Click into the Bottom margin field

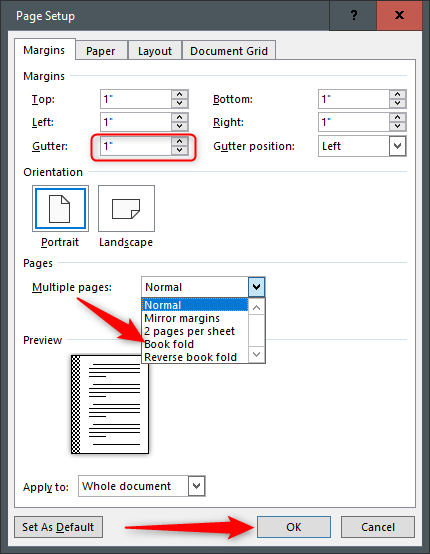point(354,99)
